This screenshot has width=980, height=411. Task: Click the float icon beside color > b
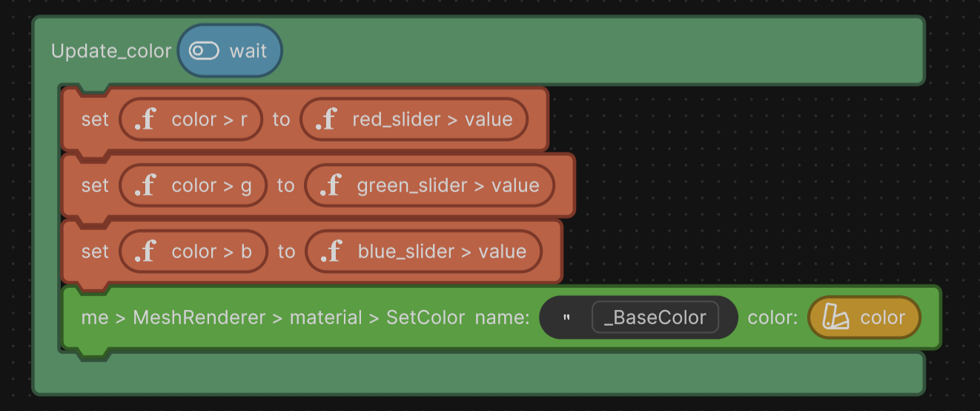[145, 251]
